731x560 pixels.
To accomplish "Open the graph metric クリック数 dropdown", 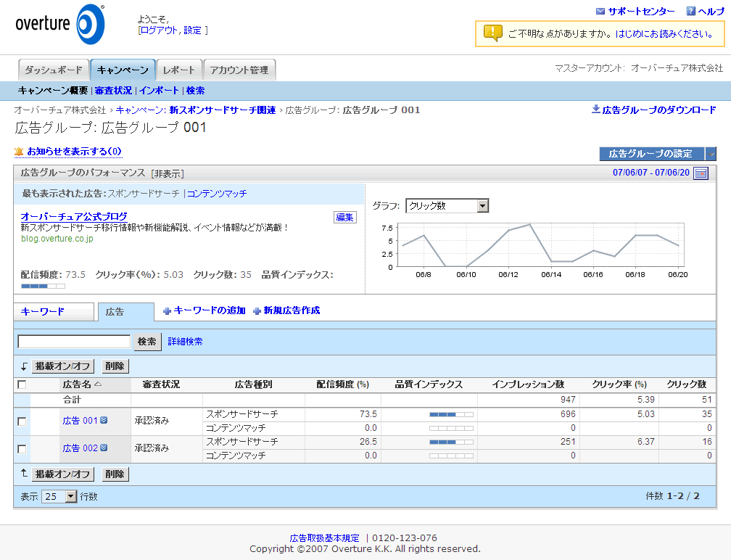I will pos(483,206).
